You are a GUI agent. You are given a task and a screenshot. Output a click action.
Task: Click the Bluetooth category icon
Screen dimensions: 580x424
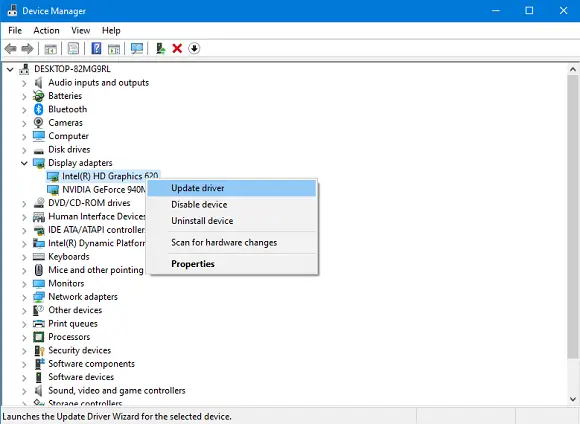pos(38,109)
